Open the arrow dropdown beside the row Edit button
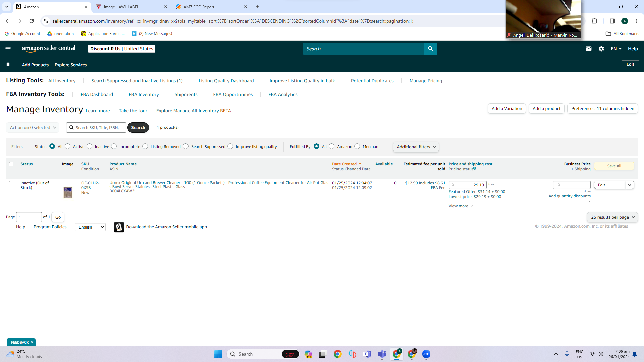Image resolution: width=644 pixels, height=362 pixels. tap(630, 185)
